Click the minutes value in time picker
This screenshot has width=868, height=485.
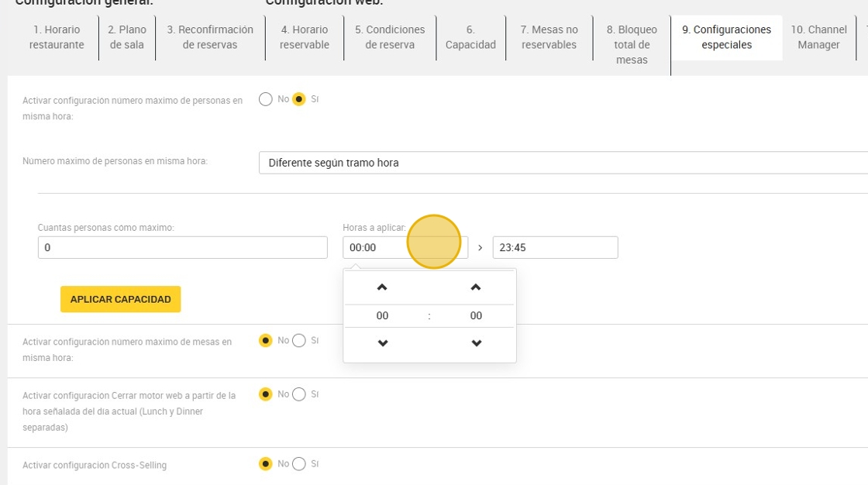point(476,315)
